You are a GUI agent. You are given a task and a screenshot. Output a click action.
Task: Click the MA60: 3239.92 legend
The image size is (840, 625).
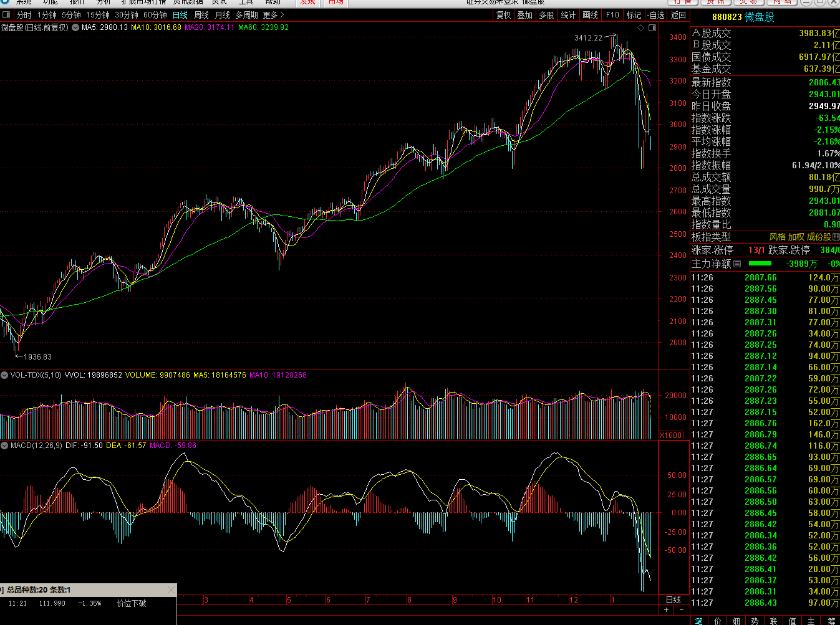tap(263, 27)
